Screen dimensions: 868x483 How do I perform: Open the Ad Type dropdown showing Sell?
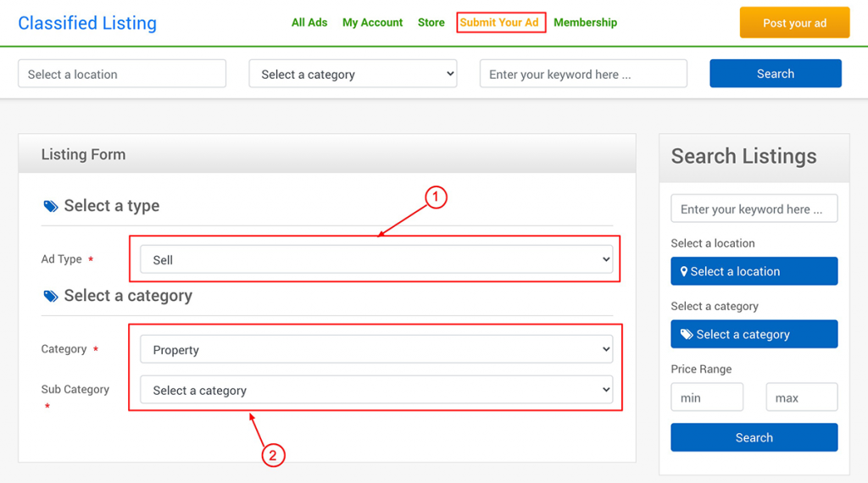376,259
